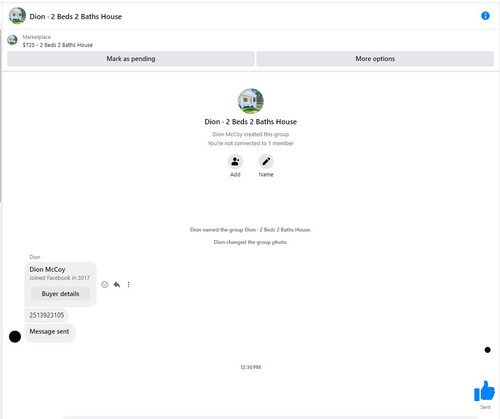Open the header group house avatar

(x=17, y=16)
